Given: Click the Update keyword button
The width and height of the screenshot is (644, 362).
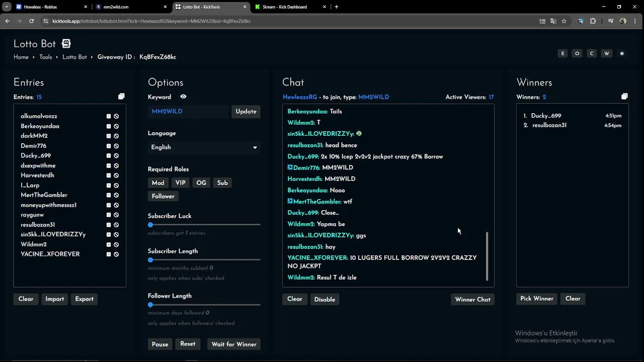Looking at the screenshot, I should [246, 112].
